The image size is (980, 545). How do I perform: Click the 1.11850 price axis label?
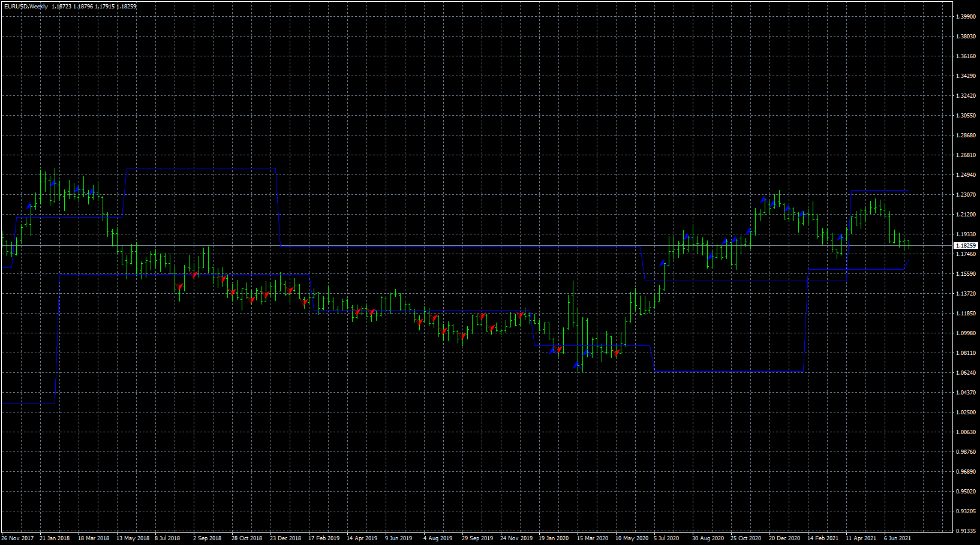click(x=966, y=314)
